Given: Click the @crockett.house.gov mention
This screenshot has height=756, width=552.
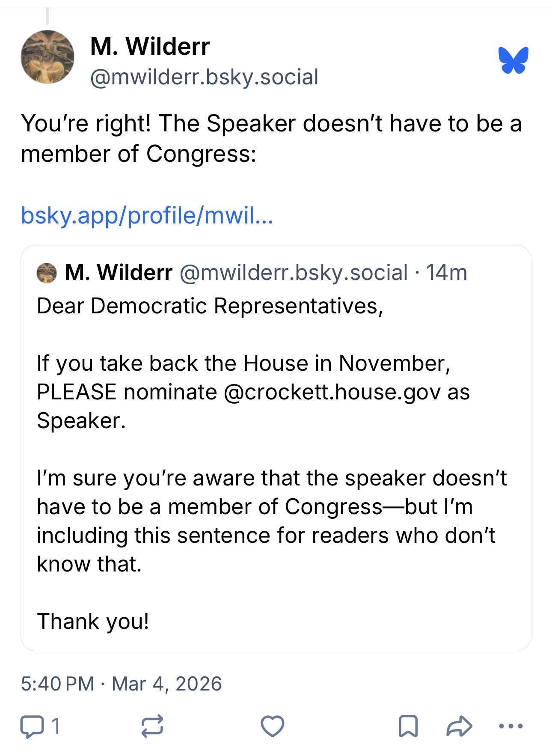Looking at the screenshot, I should (x=332, y=392).
